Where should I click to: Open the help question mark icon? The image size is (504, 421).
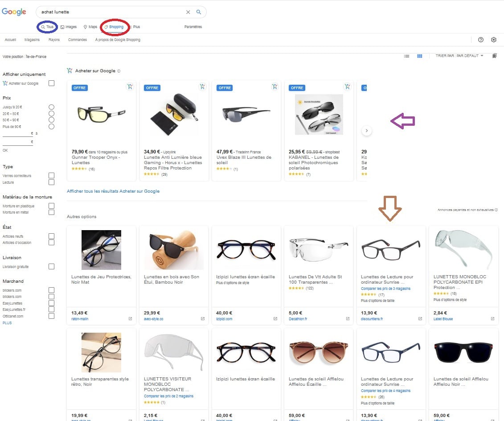tap(481, 40)
